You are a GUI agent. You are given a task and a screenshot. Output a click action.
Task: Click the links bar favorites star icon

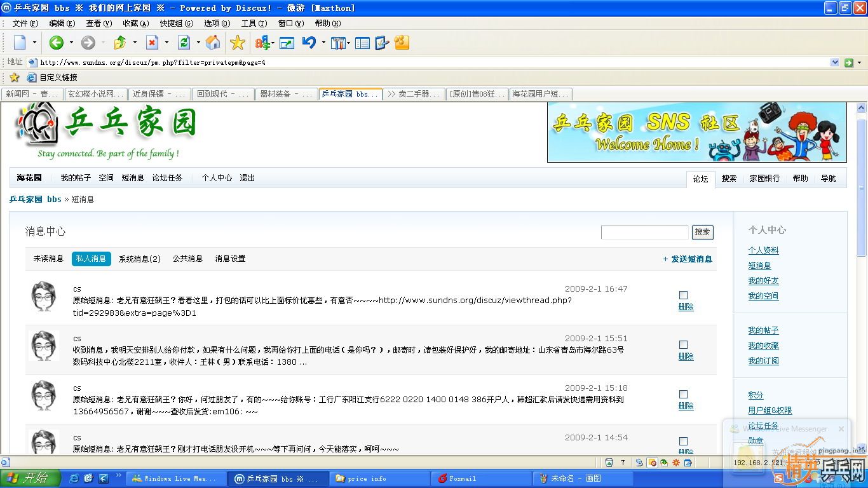coord(15,77)
